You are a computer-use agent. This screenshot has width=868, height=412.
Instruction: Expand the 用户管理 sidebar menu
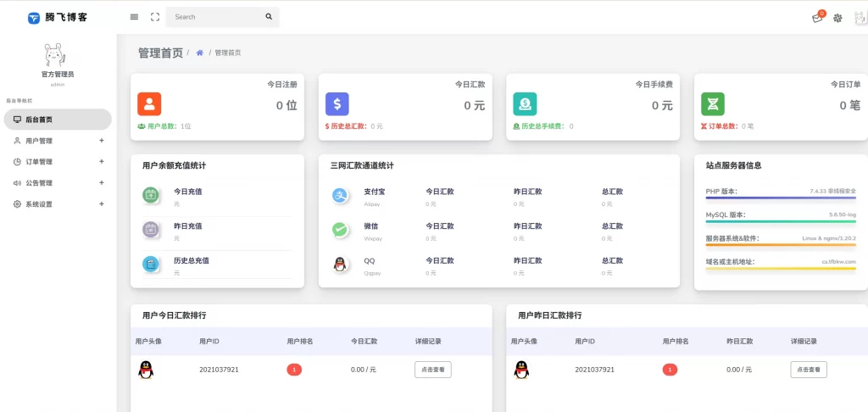pos(58,141)
